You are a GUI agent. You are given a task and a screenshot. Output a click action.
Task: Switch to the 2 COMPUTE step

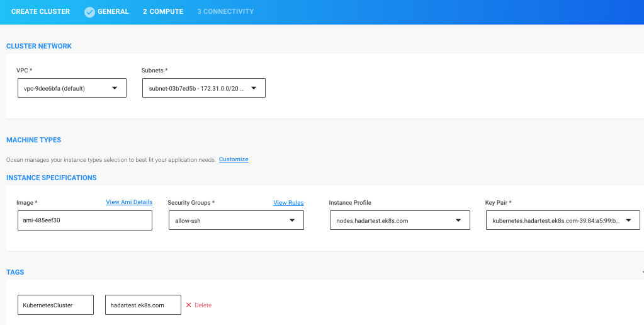click(163, 12)
